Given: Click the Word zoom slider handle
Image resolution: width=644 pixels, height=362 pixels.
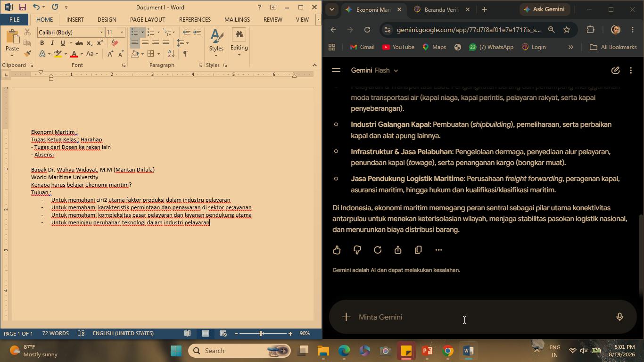Looking at the screenshot, I should click(261, 334).
